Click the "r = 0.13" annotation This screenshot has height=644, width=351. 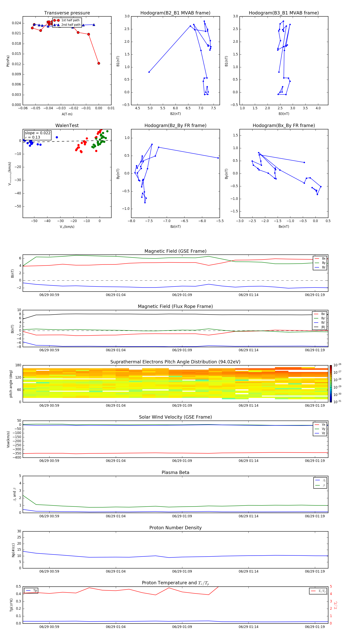point(33,137)
